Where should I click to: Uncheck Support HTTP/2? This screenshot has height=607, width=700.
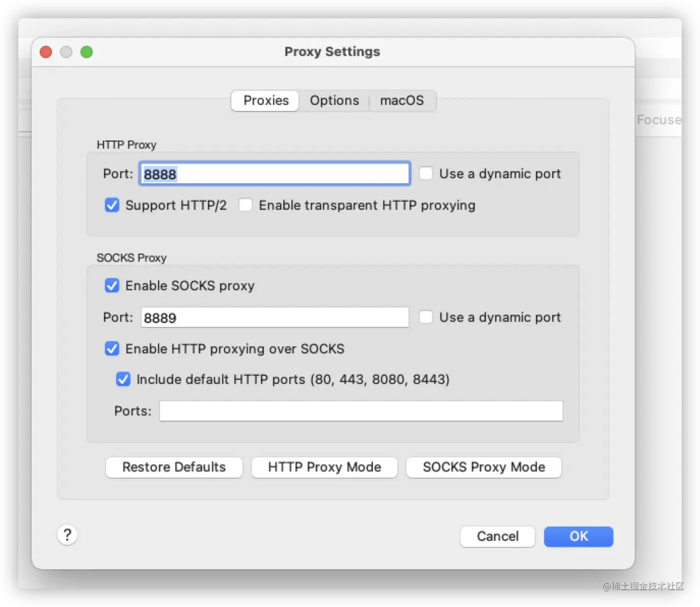[x=112, y=205]
